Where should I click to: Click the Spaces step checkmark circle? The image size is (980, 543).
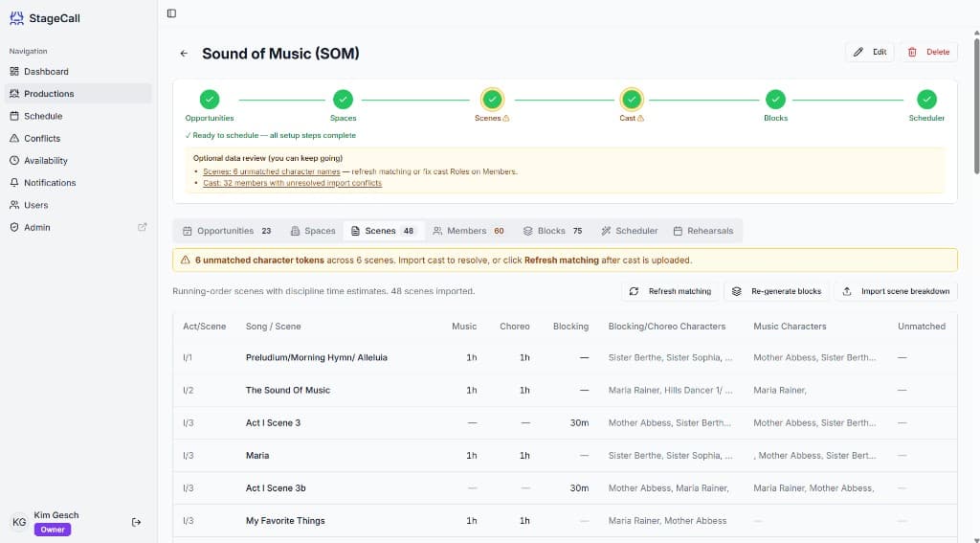[343, 100]
